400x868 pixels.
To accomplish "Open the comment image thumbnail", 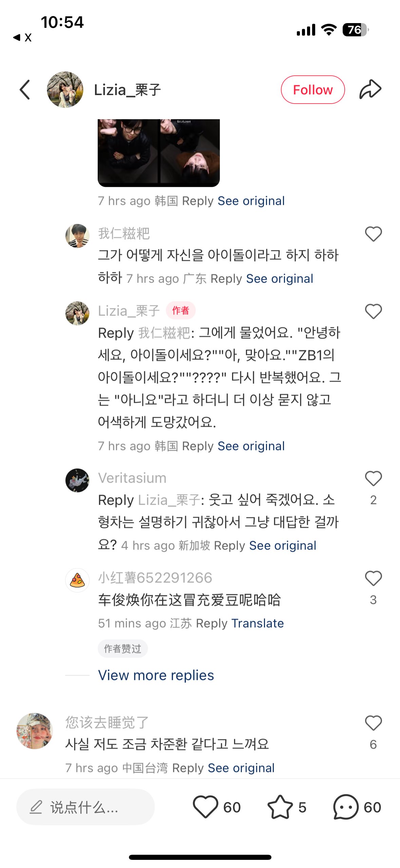I will tap(159, 153).
